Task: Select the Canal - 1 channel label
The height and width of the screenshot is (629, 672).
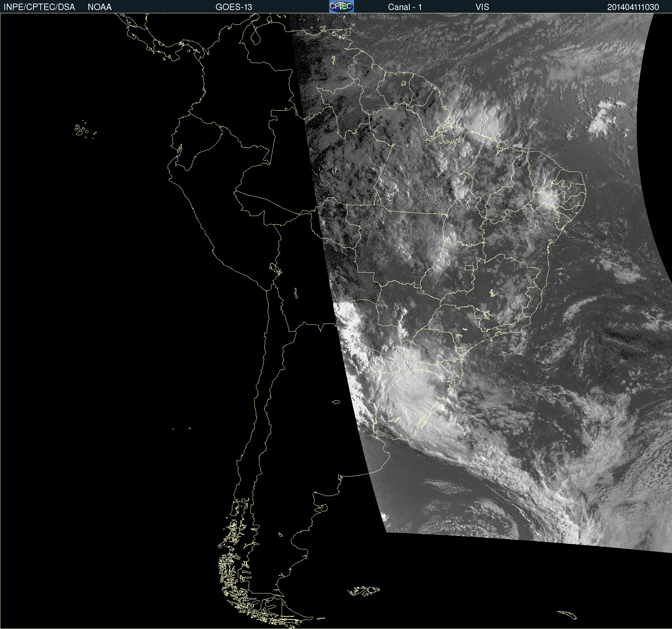Action: (405, 7)
